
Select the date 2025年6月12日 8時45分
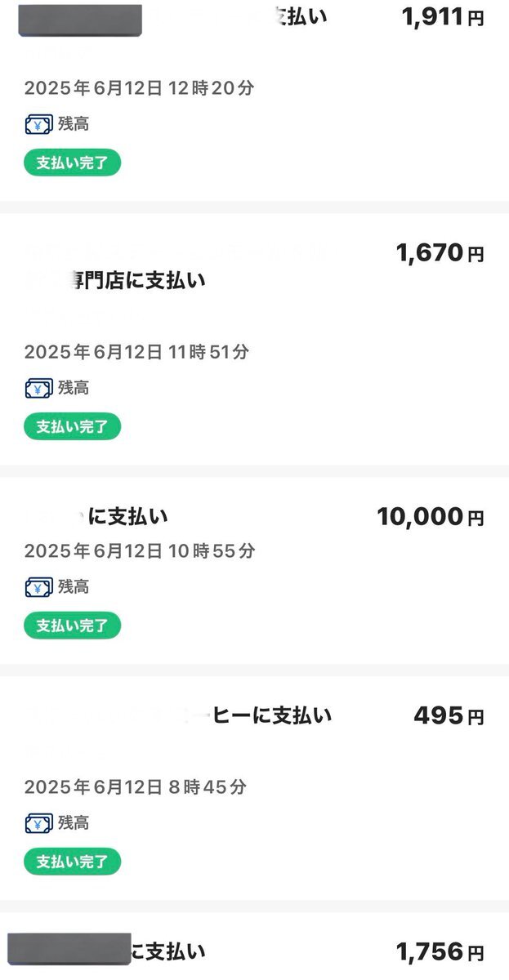click(135, 787)
